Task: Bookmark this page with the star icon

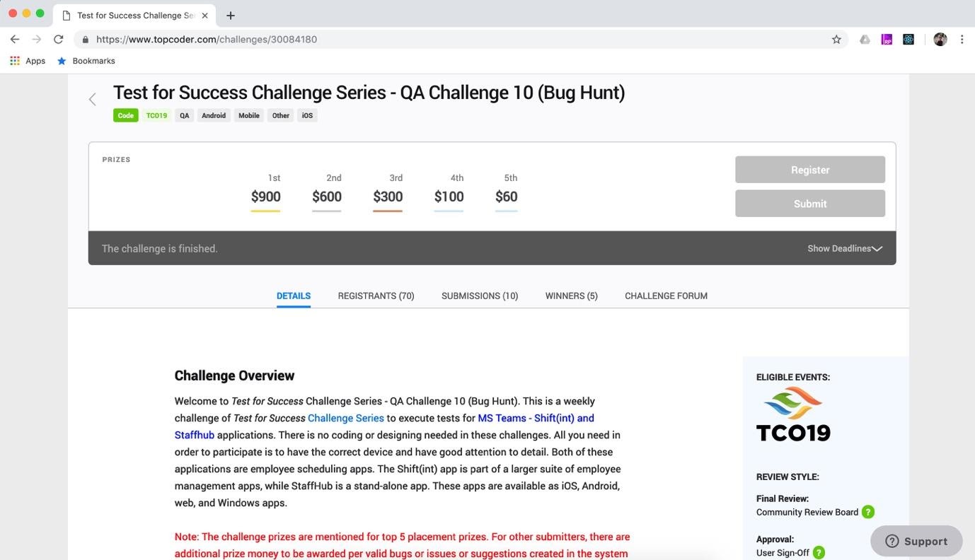Action: (836, 40)
